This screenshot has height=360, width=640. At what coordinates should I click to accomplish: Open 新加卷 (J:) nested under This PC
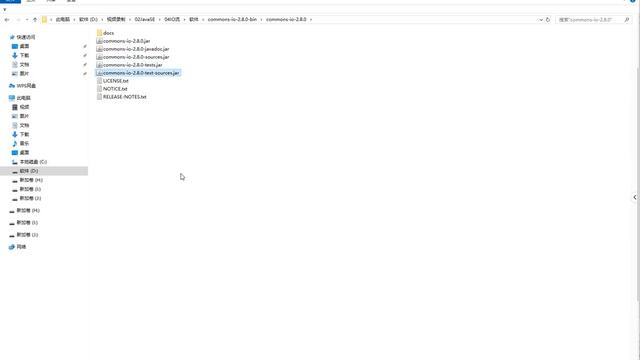pos(27,198)
